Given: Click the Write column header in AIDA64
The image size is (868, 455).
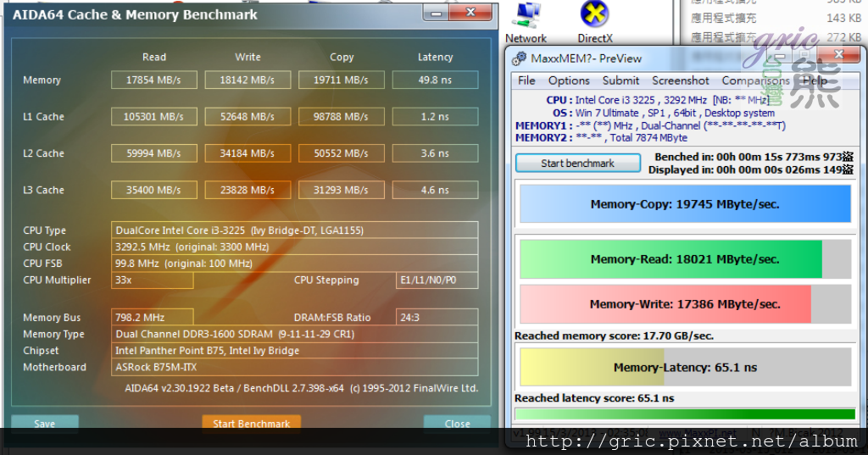Looking at the screenshot, I should [x=248, y=57].
